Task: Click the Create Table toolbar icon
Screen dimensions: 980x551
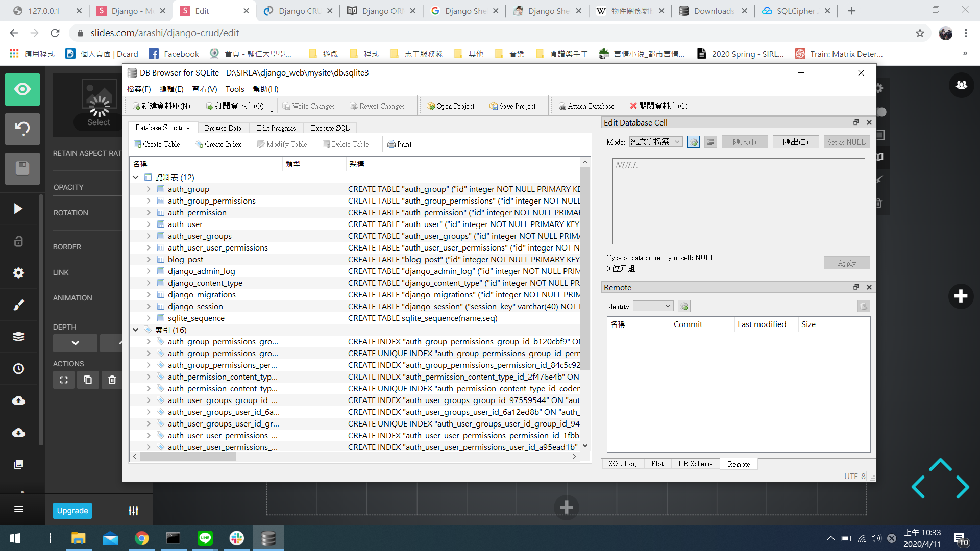Action: tap(137, 144)
